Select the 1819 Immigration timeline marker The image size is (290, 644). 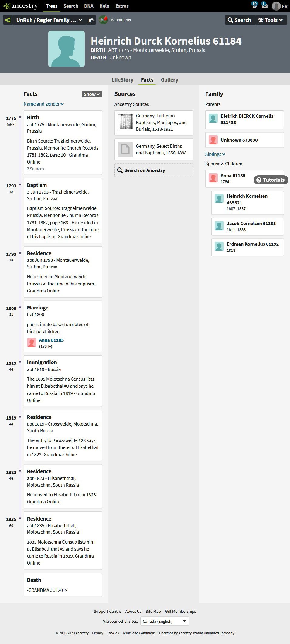[20, 362]
